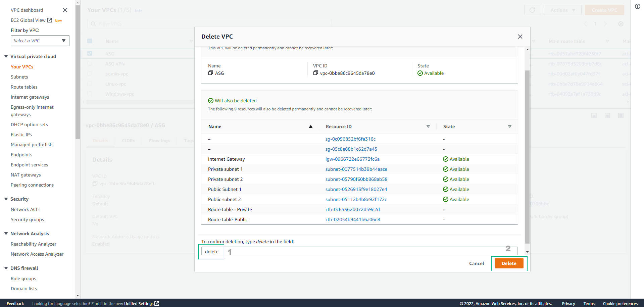Viewport: 644px width, 307px height.
Task: Open Security groups in the sidebar
Action: [27, 219]
